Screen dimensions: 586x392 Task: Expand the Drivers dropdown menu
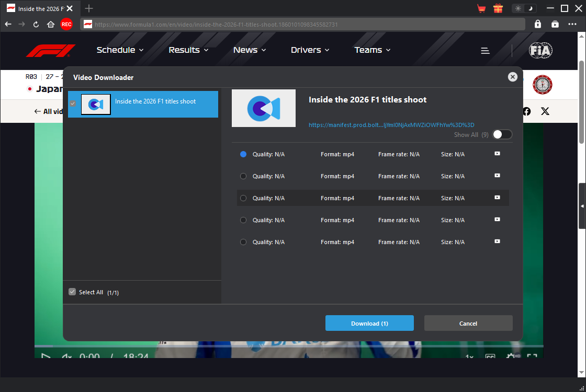310,50
